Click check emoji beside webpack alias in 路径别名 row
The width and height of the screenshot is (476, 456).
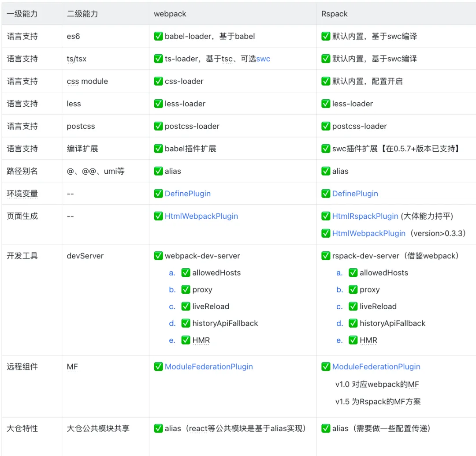[x=159, y=171]
